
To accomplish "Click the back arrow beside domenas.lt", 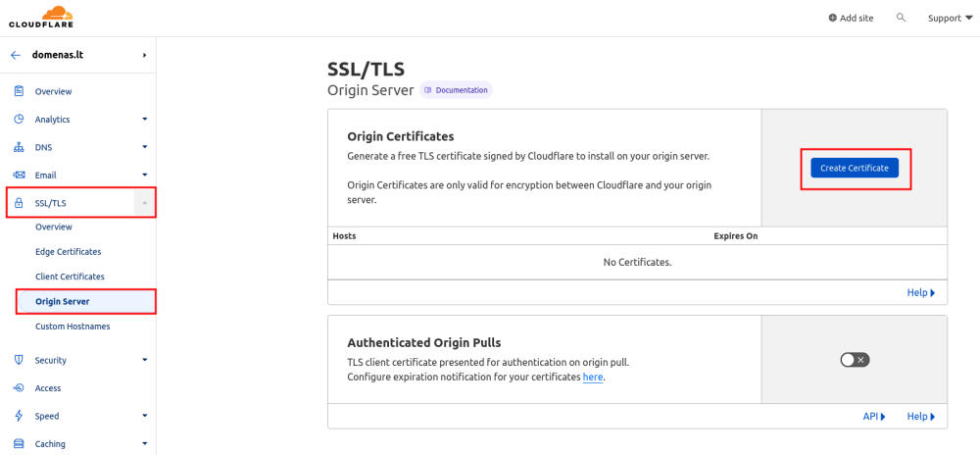I will click(16, 55).
